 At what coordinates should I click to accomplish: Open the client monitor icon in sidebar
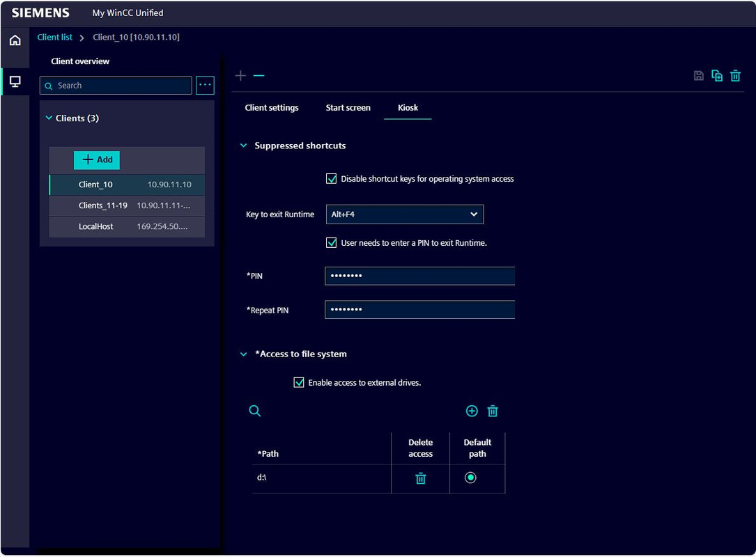15,81
